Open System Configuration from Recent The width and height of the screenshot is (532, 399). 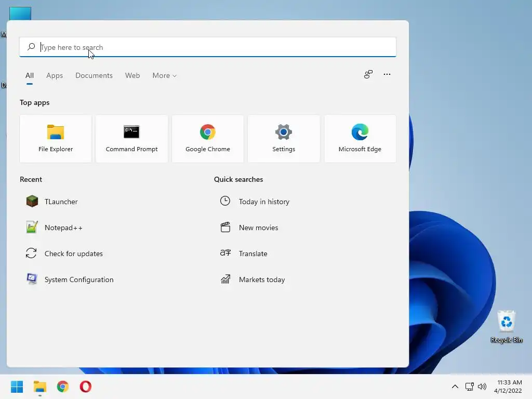point(70,280)
